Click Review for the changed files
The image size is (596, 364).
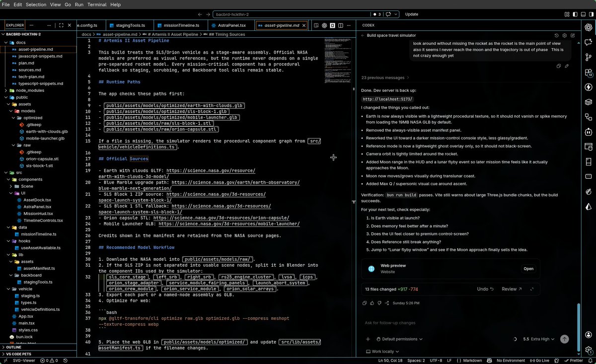point(512,289)
